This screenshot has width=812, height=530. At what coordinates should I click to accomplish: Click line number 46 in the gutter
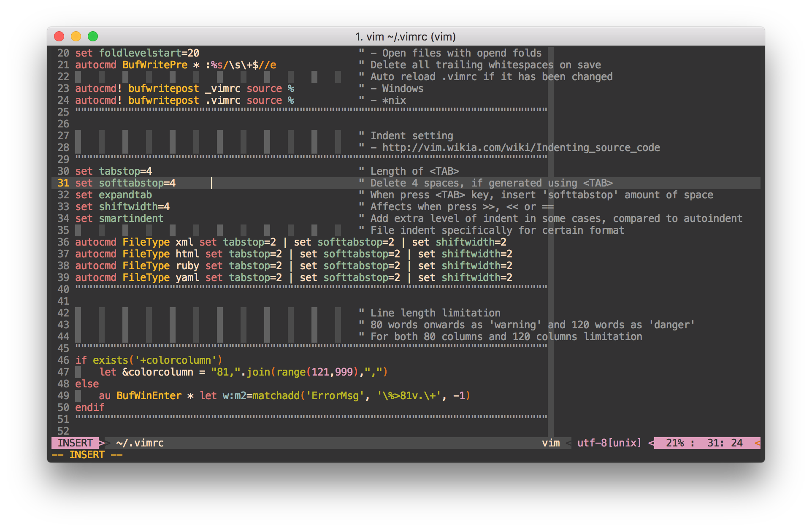(x=63, y=360)
